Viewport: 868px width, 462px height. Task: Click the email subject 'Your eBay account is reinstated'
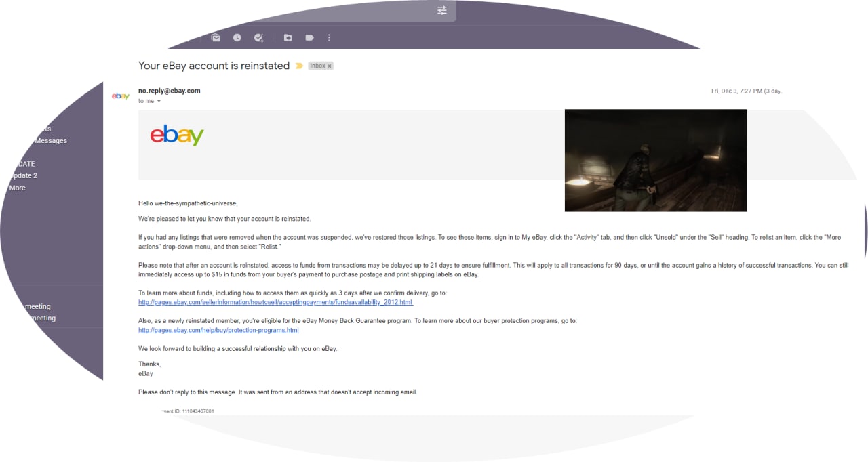tap(214, 66)
